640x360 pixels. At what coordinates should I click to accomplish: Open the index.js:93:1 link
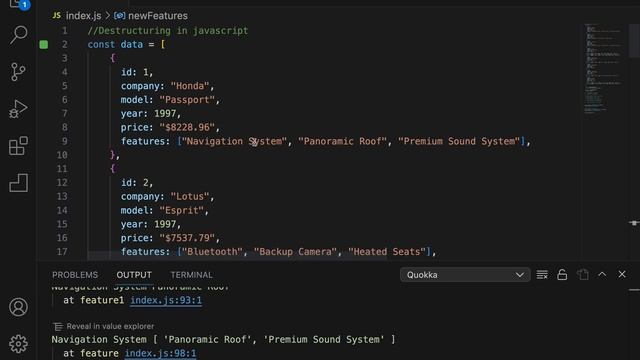[x=166, y=300]
